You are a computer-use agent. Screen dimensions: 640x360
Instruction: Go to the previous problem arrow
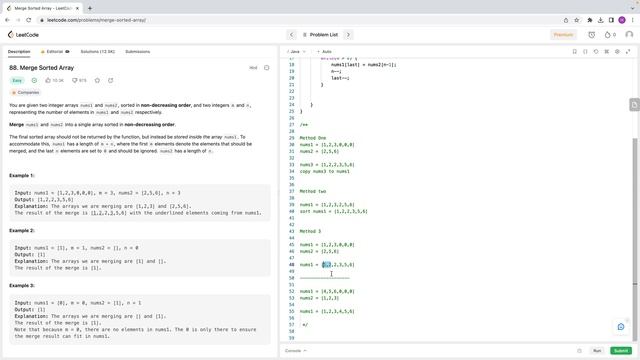tap(291, 35)
